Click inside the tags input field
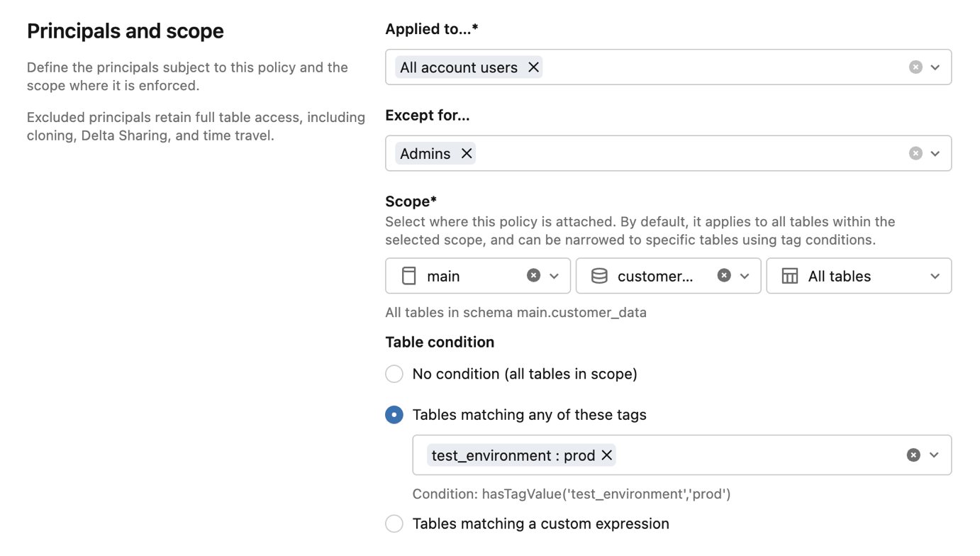The height and width of the screenshot is (556, 980). (752, 455)
